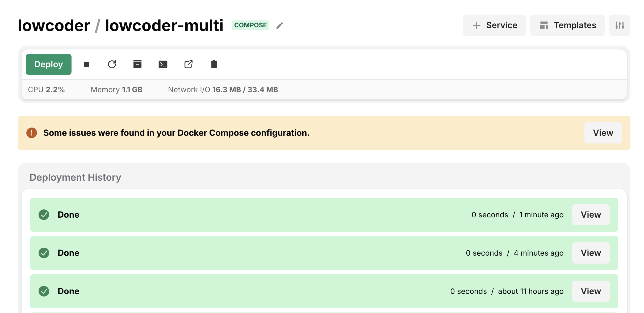Click the stop service square icon
This screenshot has height=313, width=644.
(86, 64)
